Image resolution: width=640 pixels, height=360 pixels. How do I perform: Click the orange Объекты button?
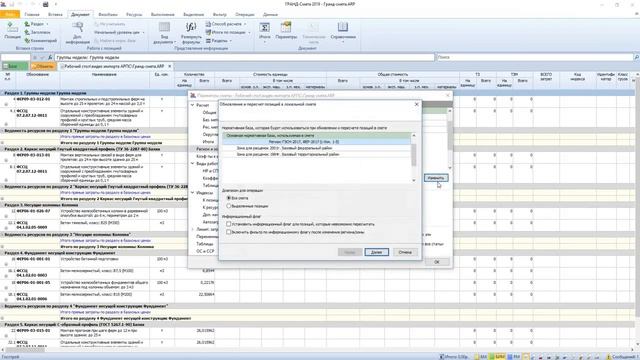(x=43, y=66)
